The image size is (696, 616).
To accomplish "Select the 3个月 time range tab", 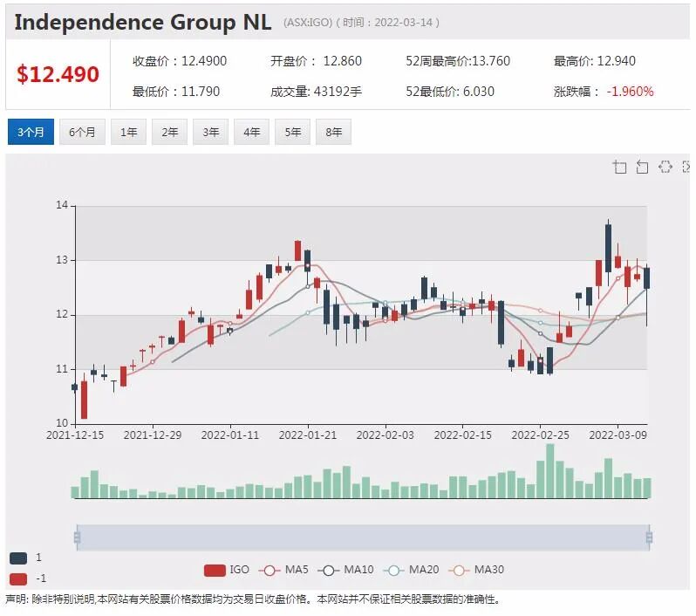I will pyautogui.click(x=31, y=132).
